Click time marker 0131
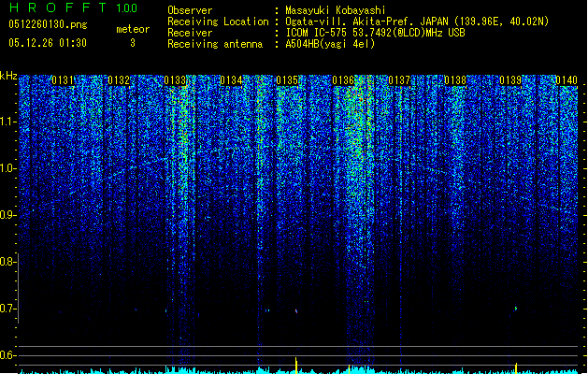 pyautogui.click(x=63, y=80)
